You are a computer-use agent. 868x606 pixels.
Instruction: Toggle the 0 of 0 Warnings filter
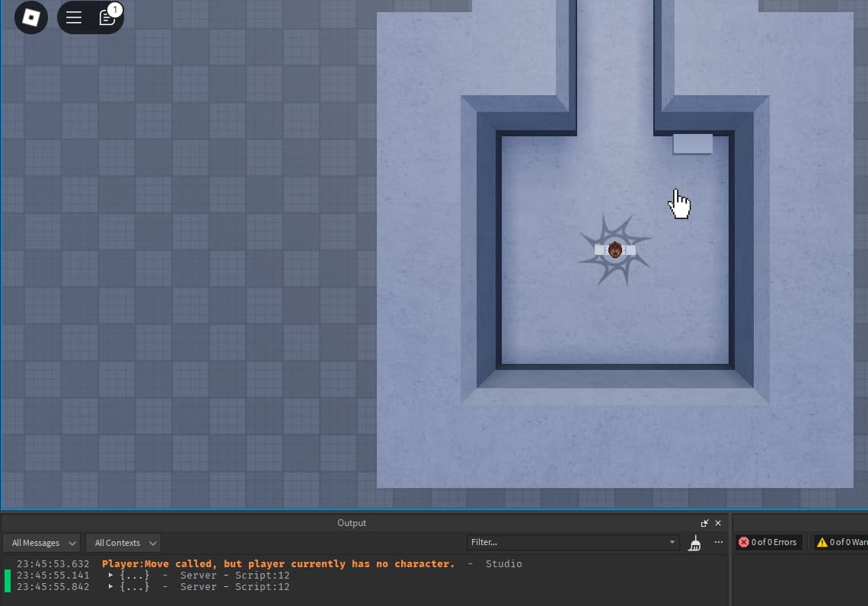pyautogui.click(x=841, y=542)
